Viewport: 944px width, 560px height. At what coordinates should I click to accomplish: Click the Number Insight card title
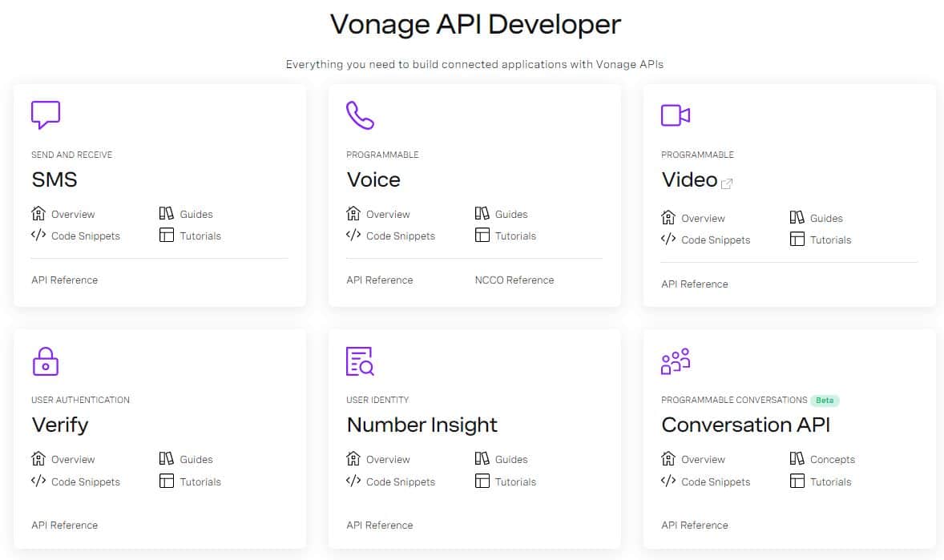pyautogui.click(x=422, y=425)
